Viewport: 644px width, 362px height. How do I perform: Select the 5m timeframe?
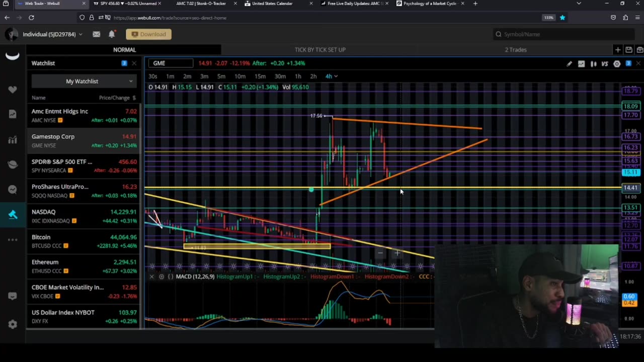tap(221, 76)
